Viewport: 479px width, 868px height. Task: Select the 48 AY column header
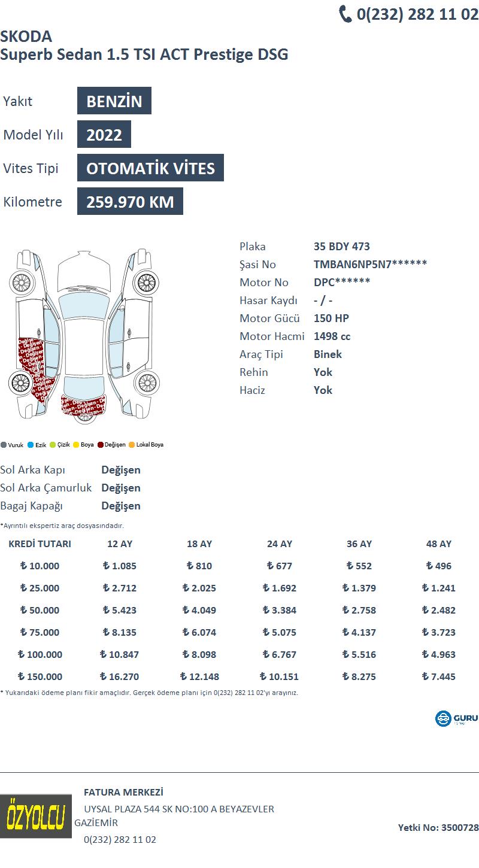(x=439, y=544)
